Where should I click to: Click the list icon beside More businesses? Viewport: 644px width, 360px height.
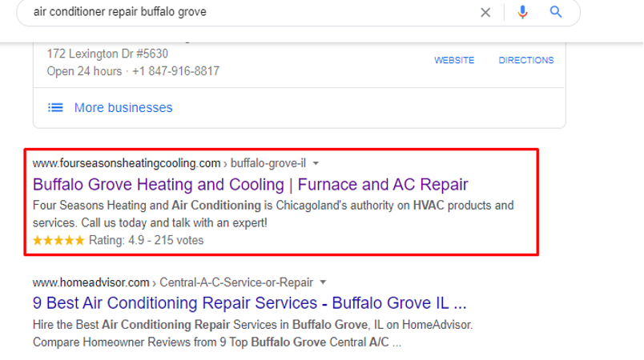coord(55,107)
